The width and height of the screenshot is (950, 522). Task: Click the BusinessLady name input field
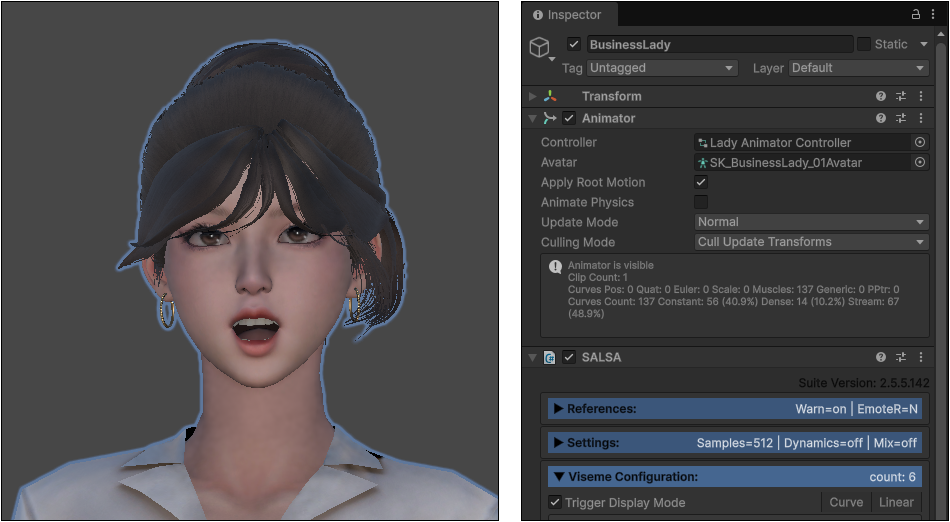(720, 44)
